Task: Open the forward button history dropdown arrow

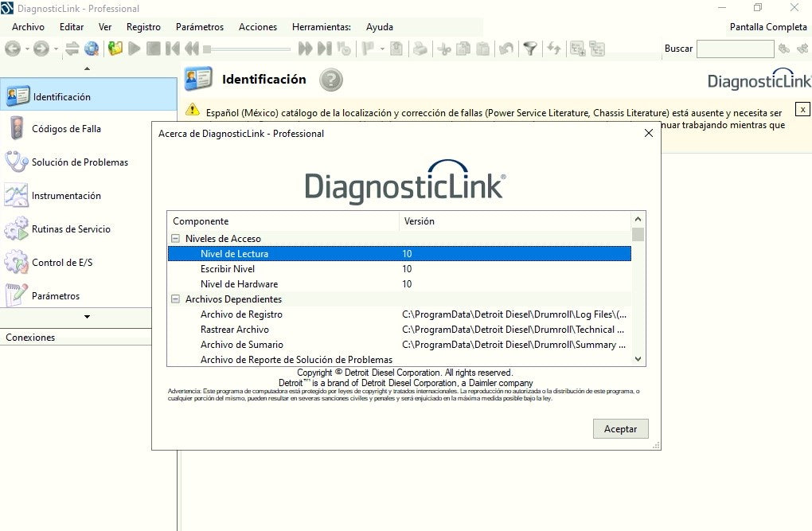Action: click(x=56, y=49)
